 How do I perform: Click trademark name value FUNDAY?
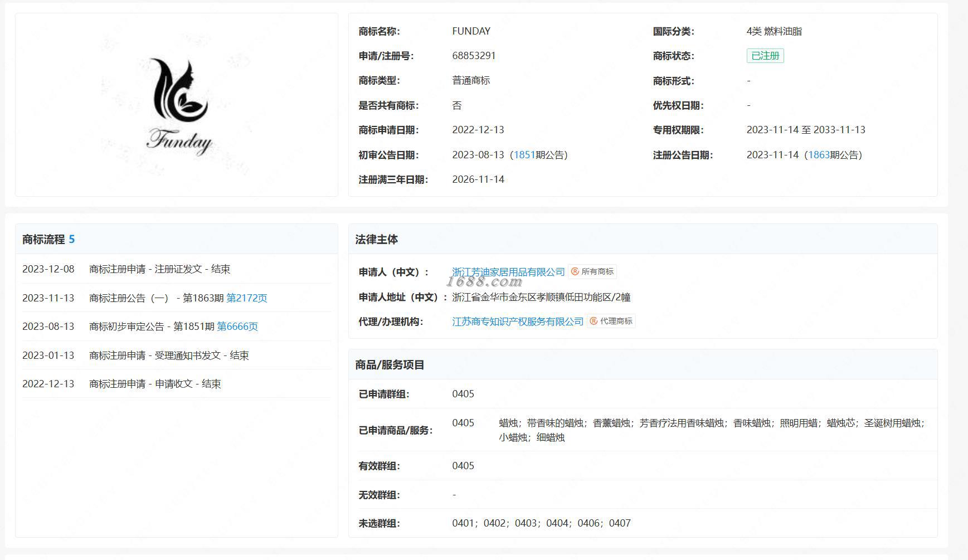click(x=471, y=31)
